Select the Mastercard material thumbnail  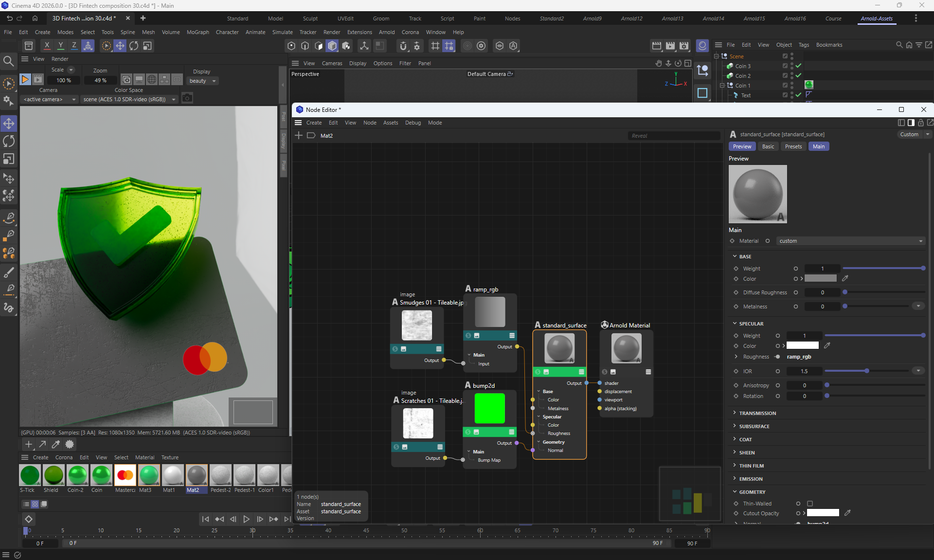click(x=125, y=475)
